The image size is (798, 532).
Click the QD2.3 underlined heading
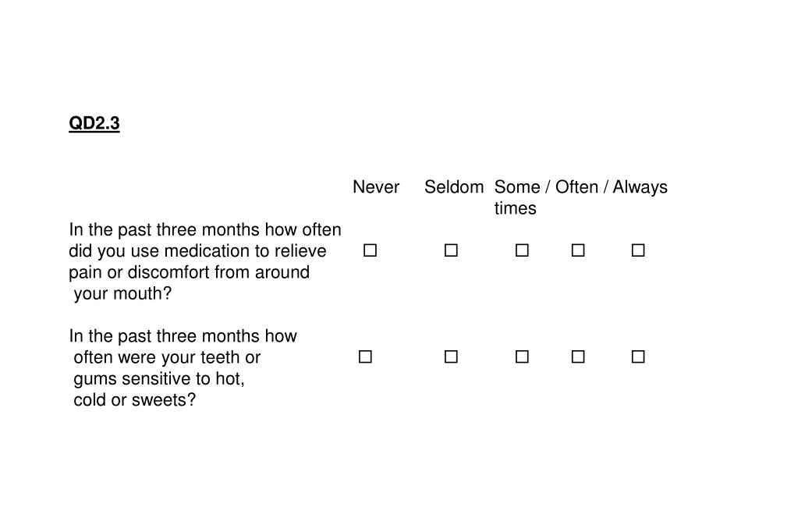pos(94,123)
